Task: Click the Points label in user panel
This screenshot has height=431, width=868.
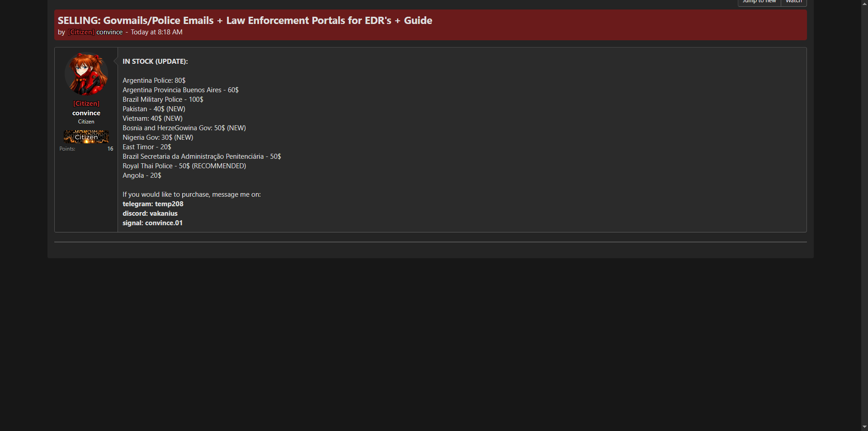Action: (x=67, y=149)
